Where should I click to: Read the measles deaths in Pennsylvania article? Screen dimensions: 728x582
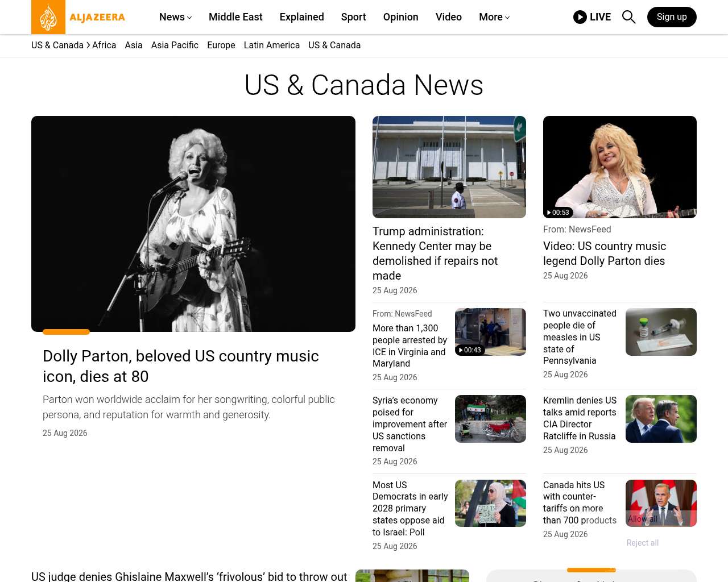click(580, 337)
